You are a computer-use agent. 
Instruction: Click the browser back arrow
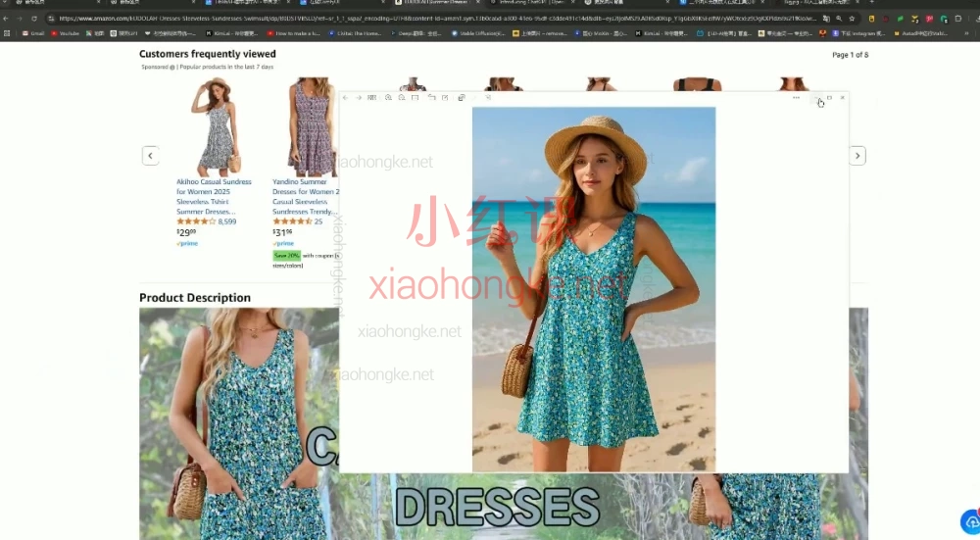7,19
